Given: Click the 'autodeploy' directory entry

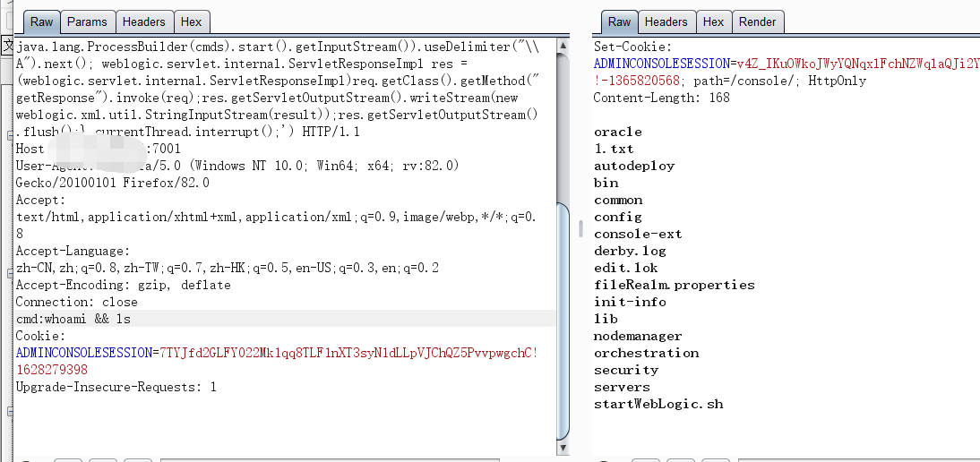Looking at the screenshot, I should [x=634, y=166].
